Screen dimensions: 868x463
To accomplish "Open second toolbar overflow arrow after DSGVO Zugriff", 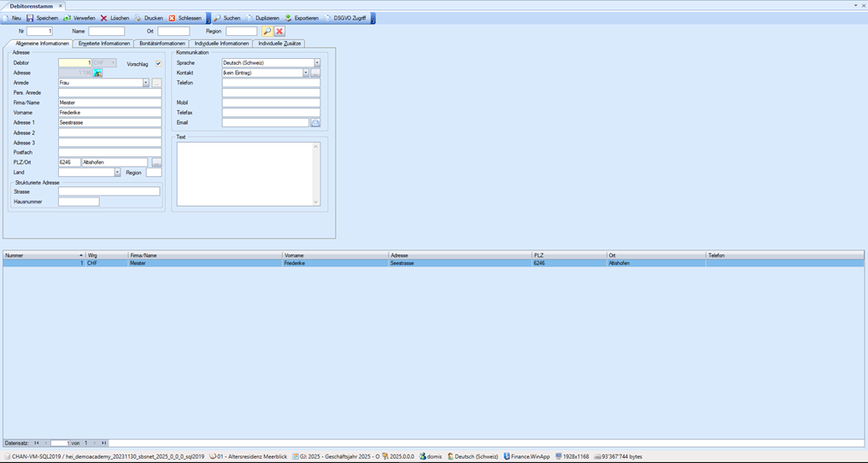I will point(372,19).
